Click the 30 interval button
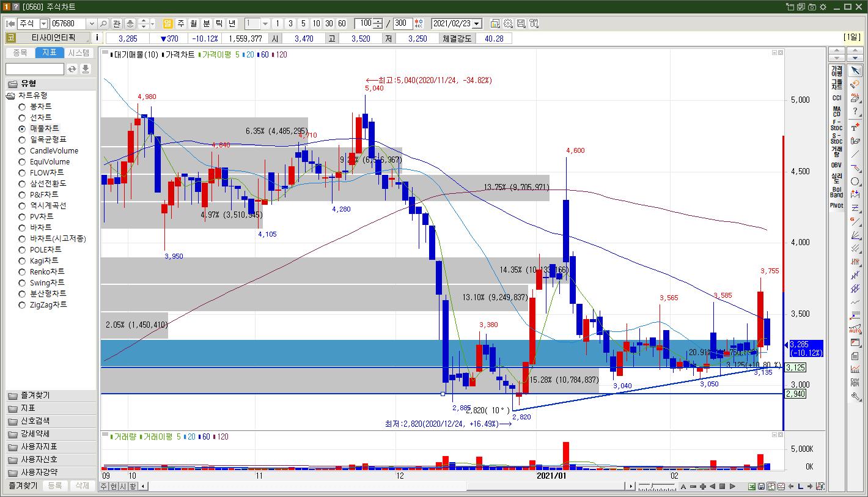 329,23
